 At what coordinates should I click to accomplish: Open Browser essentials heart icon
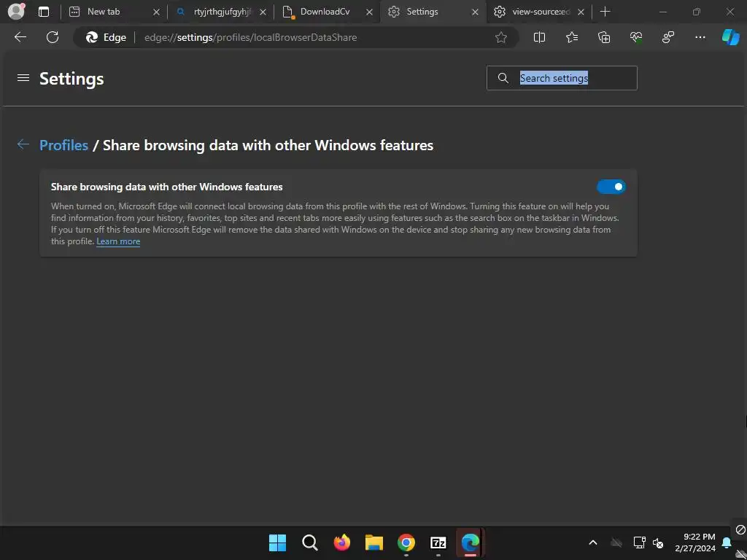click(636, 37)
